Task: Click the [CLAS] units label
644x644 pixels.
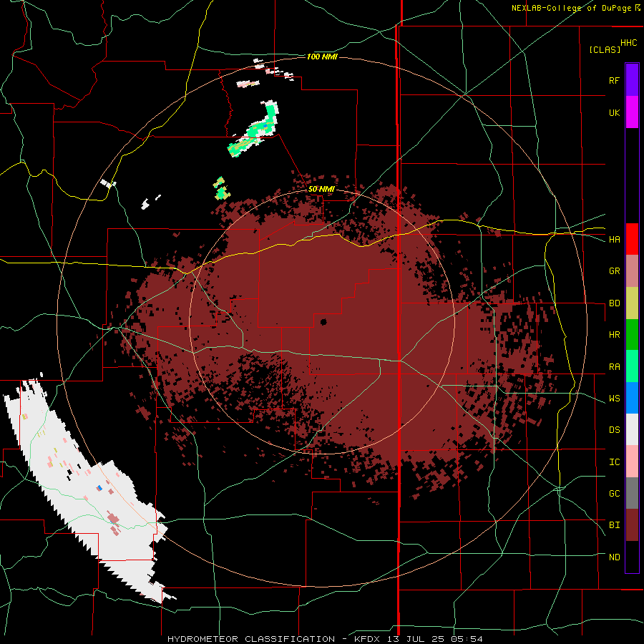Action: point(605,49)
